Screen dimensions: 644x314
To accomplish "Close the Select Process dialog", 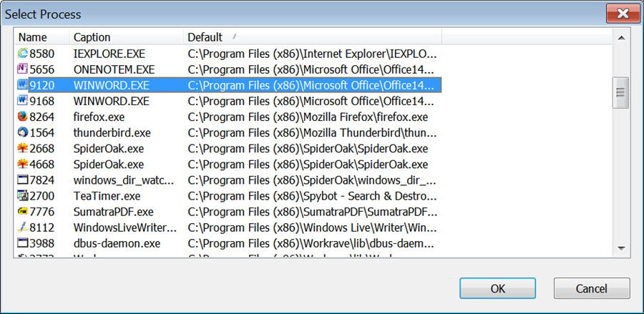I will click(623, 14).
